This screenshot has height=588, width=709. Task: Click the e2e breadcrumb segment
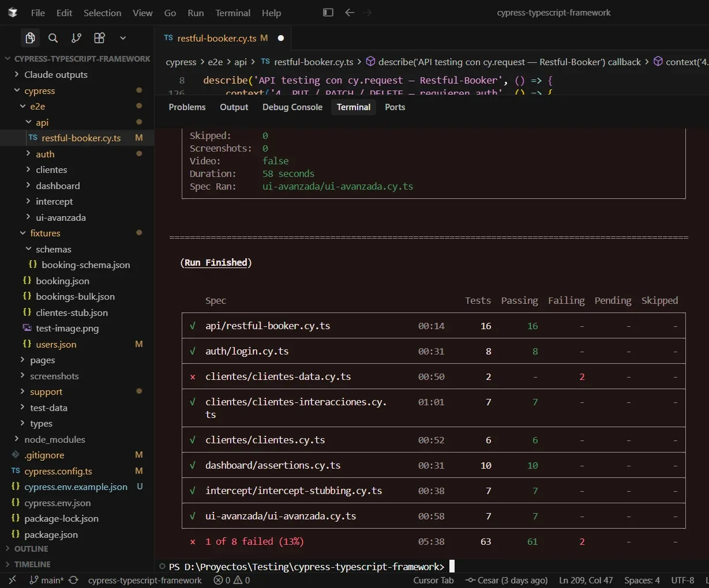pyautogui.click(x=215, y=62)
